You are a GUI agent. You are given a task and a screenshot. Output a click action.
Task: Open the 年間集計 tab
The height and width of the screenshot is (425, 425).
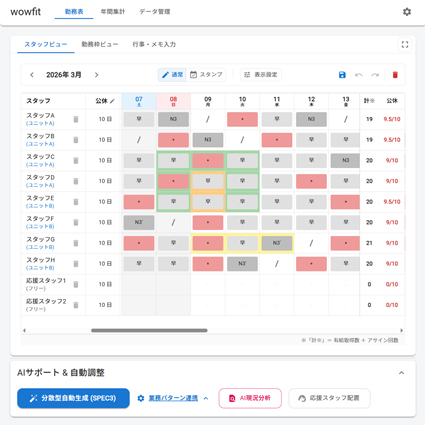click(113, 12)
